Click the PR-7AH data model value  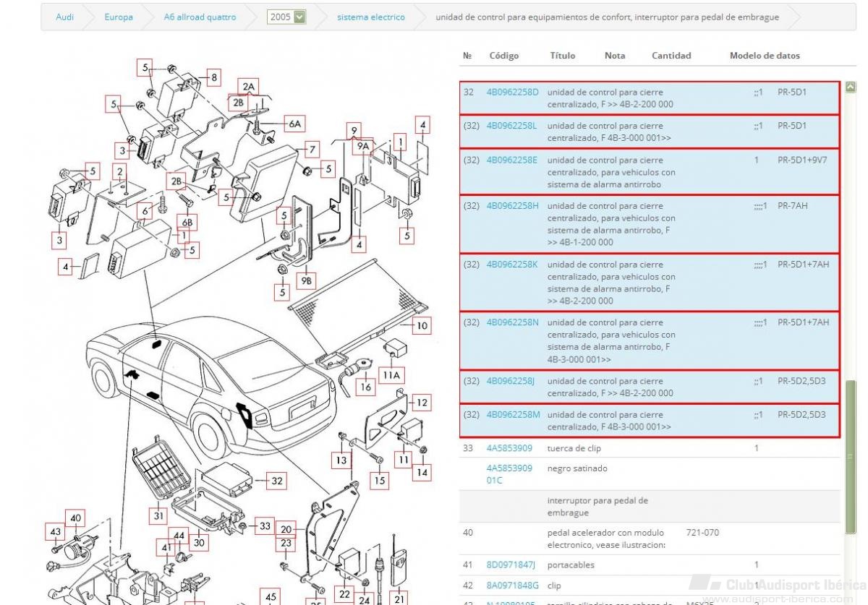[793, 205]
